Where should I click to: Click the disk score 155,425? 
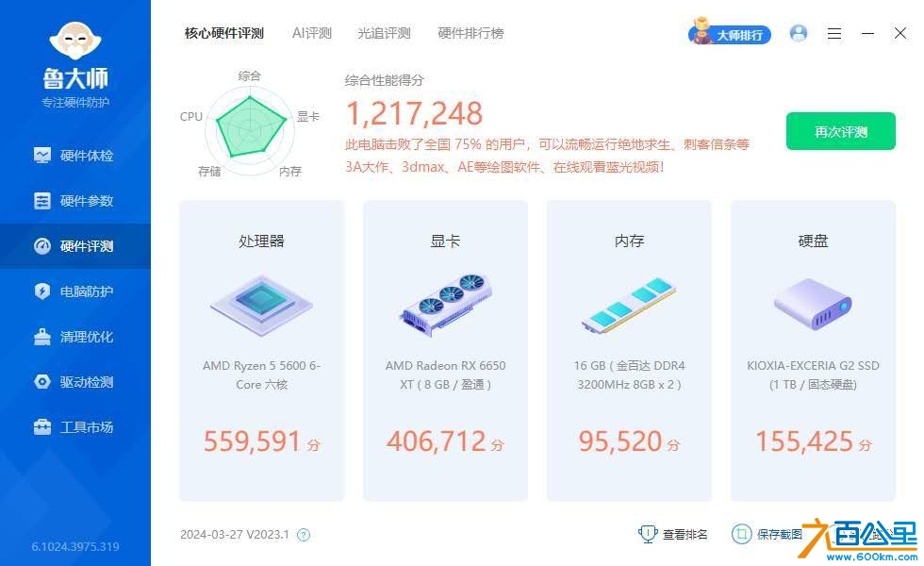coord(804,441)
